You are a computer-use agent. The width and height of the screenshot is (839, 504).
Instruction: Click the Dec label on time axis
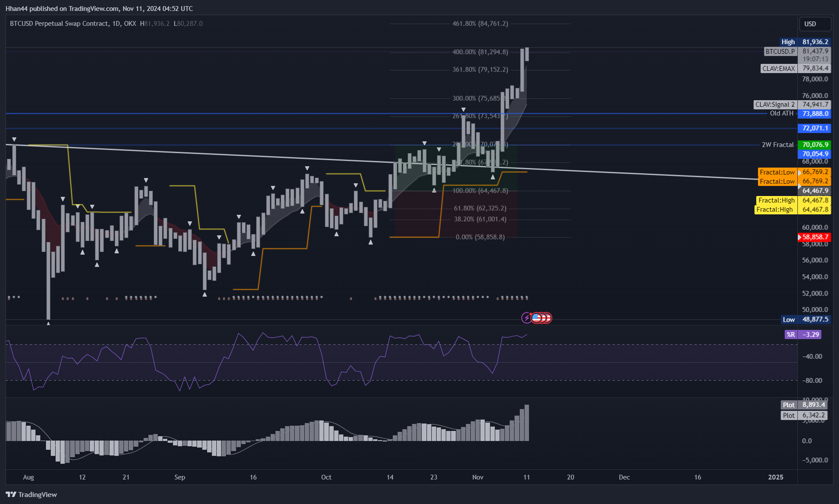point(624,477)
